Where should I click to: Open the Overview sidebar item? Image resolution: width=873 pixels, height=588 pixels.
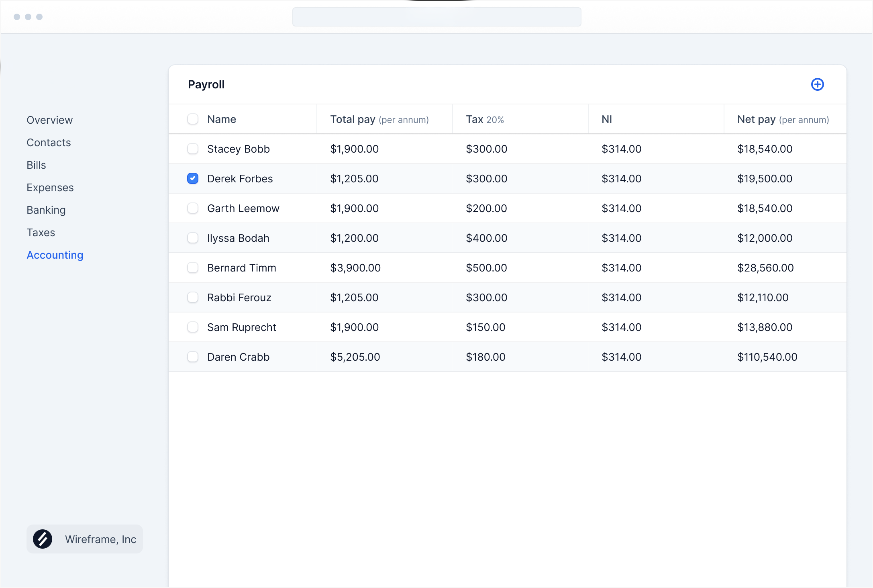coord(49,120)
